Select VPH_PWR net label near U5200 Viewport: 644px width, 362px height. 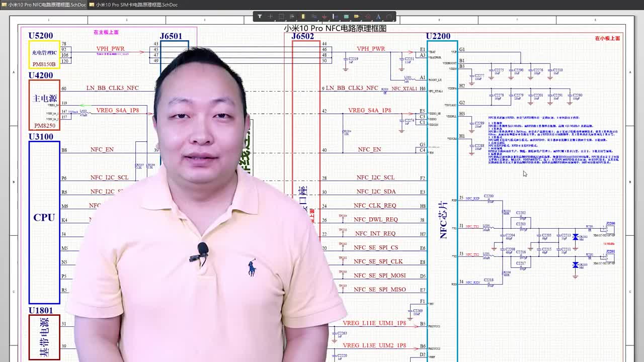click(x=110, y=49)
